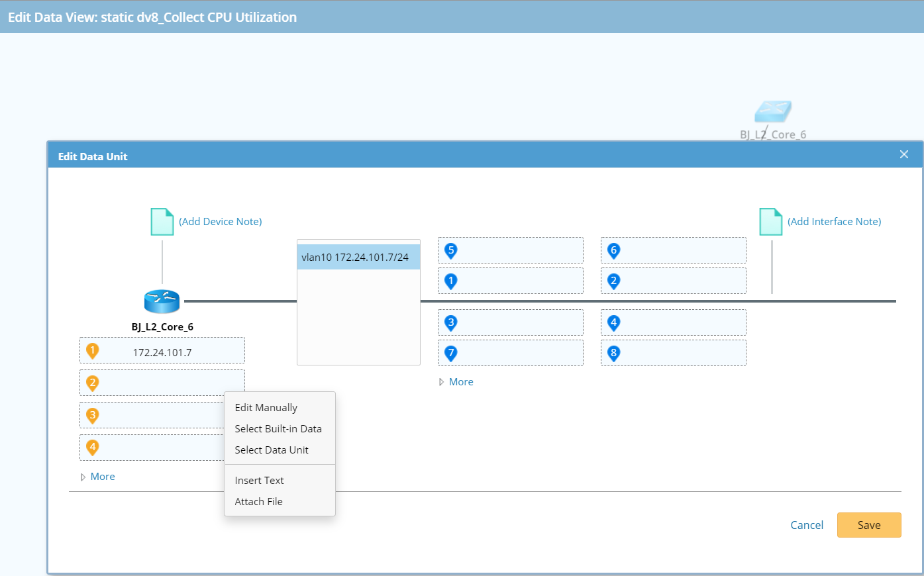Click the faded switch icon in the background view
The image size is (924, 576).
pyautogui.click(x=773, y=111)
